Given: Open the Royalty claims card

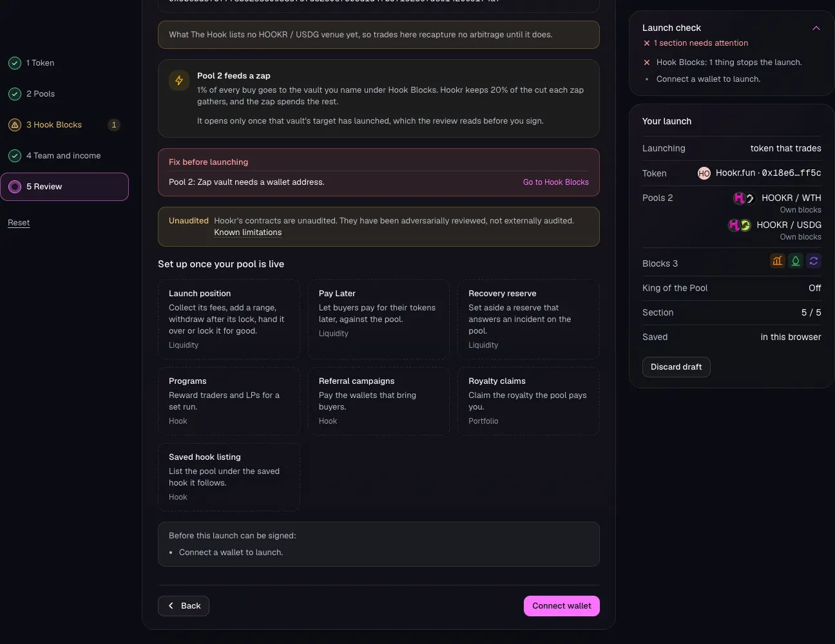Looking at the screenshot, I should [528, 401].
